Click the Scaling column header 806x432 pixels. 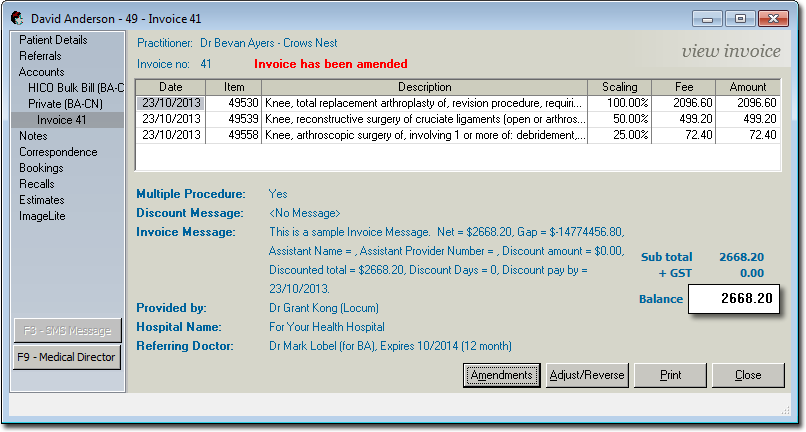(620, 87)
